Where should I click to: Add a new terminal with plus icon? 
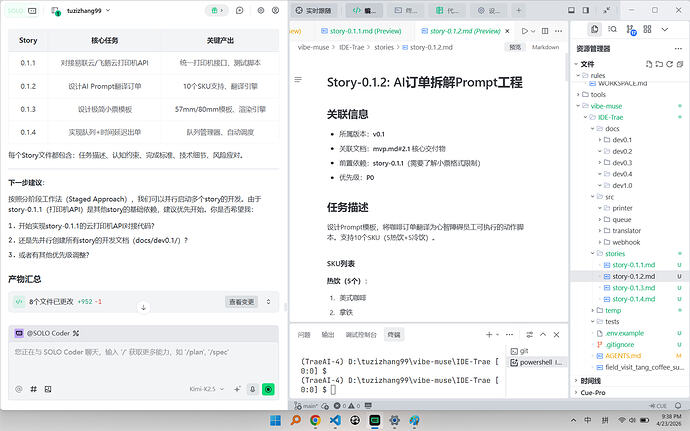tap(489, 335)
